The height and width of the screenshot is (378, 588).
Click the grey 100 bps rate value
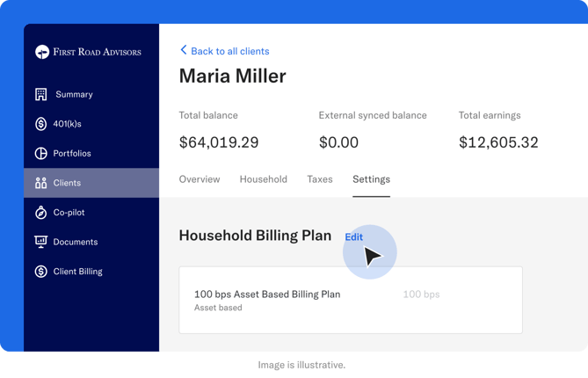(421, 294)
